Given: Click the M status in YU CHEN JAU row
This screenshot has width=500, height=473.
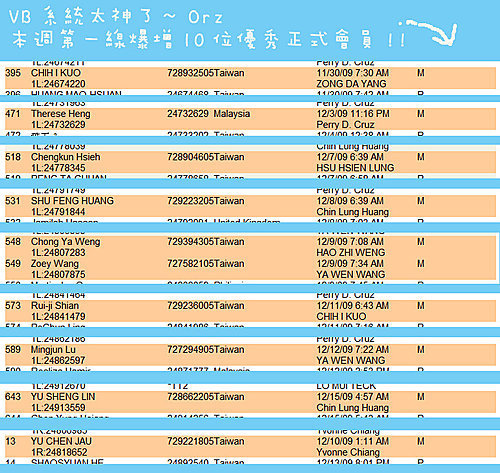Looking at the screenshot, I should (421, 441).
